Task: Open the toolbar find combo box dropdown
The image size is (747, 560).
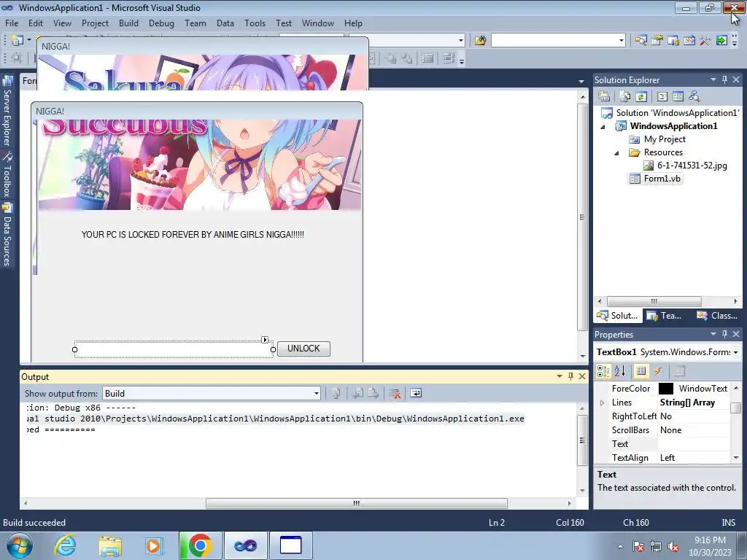Action: coord(622,41)
